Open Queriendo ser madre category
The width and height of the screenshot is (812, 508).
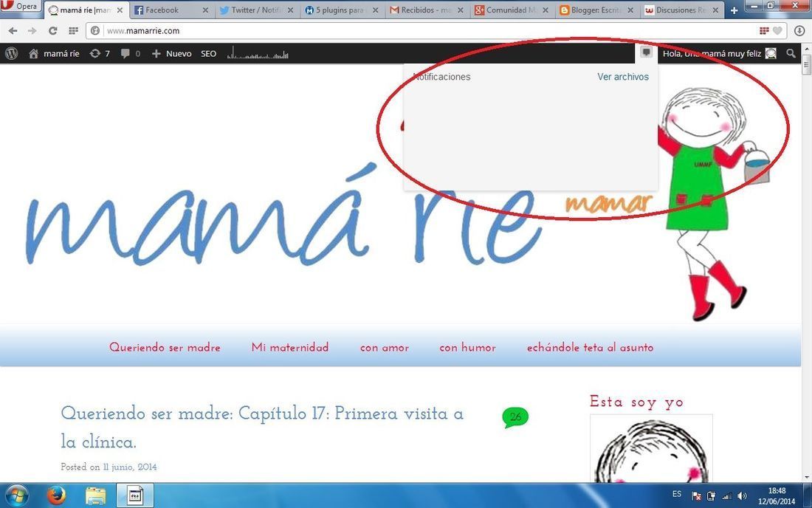coord(165,348)
